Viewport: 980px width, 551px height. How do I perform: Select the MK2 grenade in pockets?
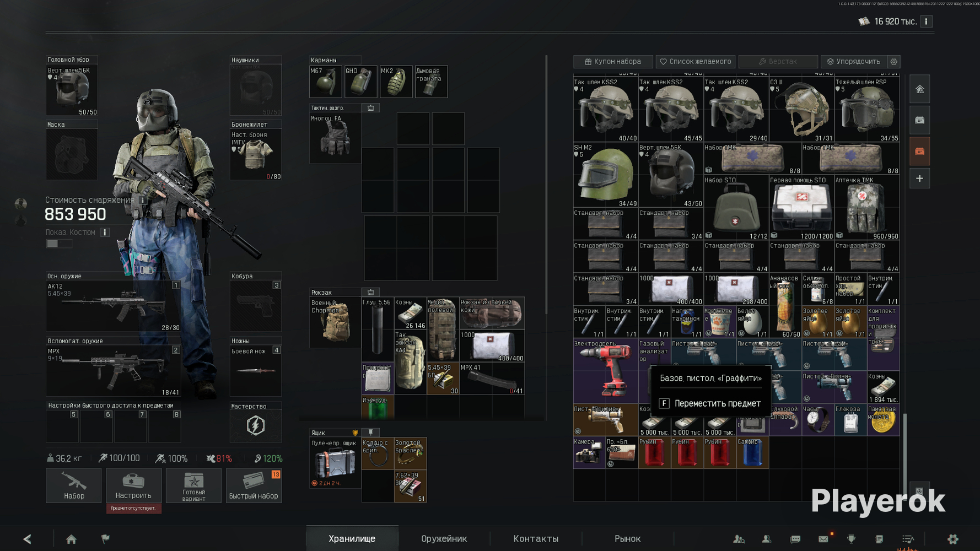tap(396, 82)
